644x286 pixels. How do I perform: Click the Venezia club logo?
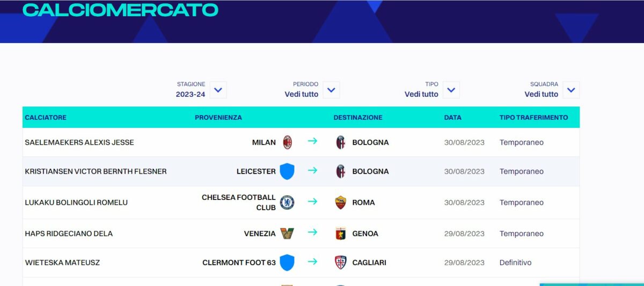287,233
